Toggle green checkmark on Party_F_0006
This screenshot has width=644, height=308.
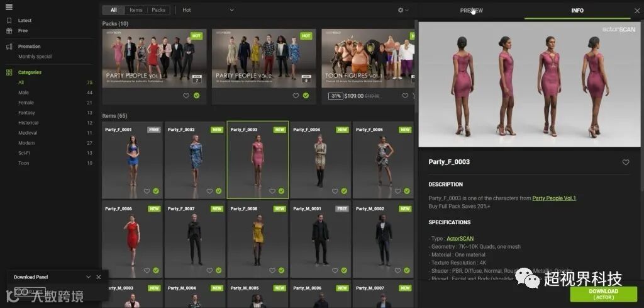point(156,271)
